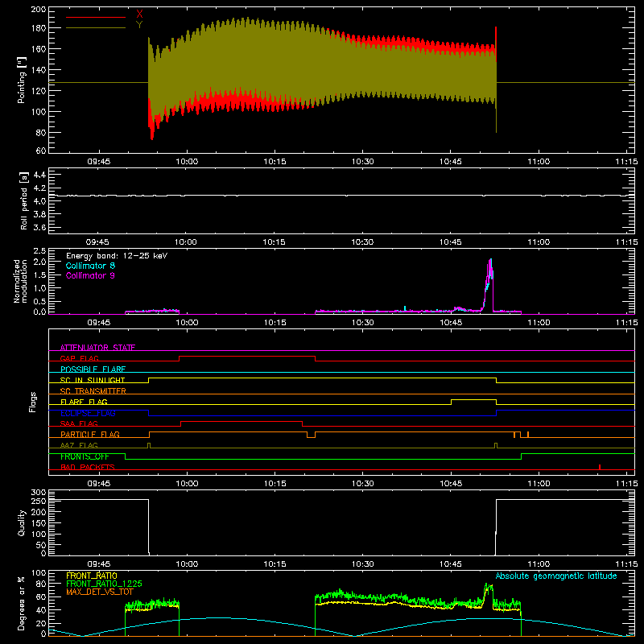Click the ATTENUATOR_STATE flag label
This screenshot has height=644, width=644.
click(97, 348)
